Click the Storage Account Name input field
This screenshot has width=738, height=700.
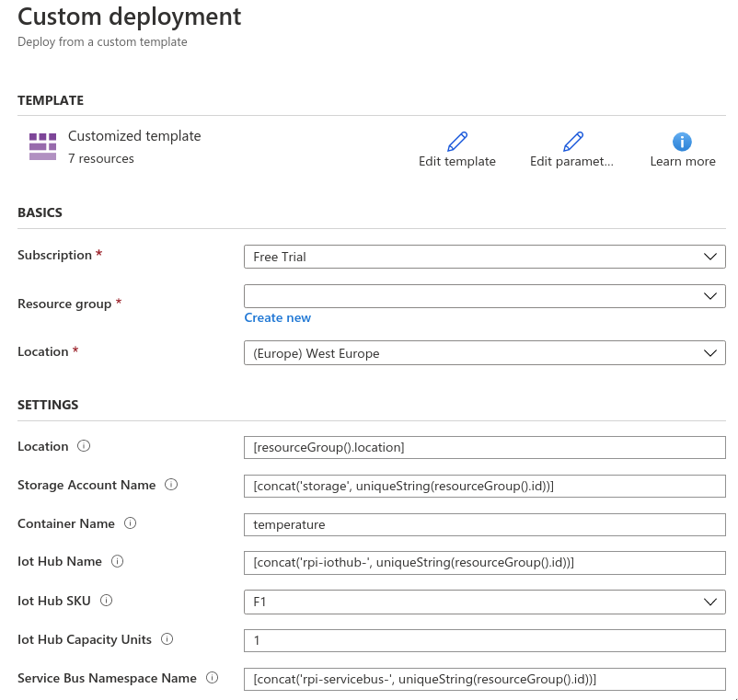pyautogui.click(x=484, y=486)
